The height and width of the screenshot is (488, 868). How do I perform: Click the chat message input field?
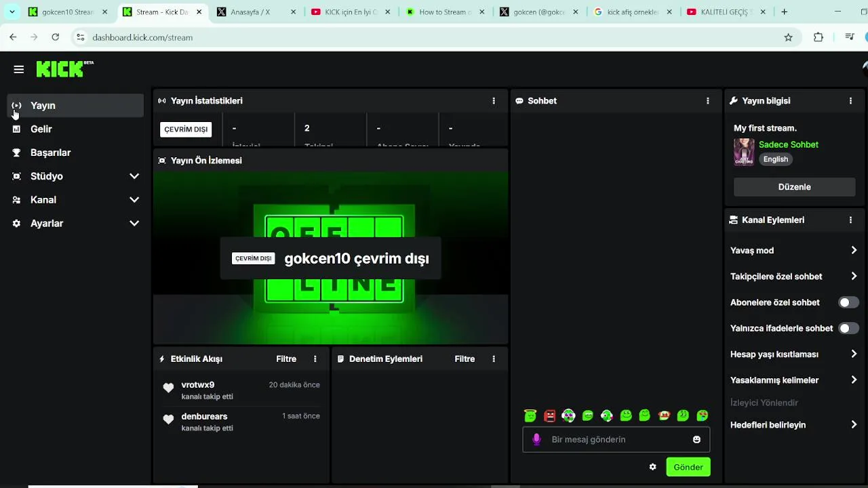(x=616, y=439)
